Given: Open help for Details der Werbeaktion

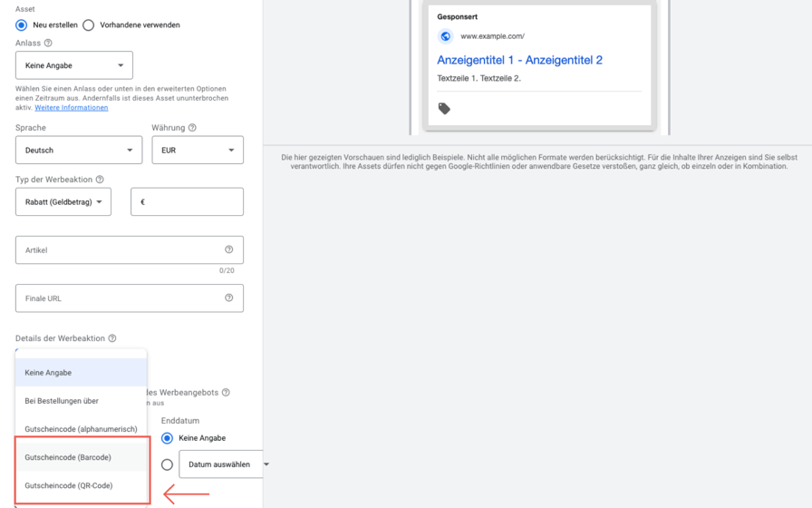Looking at the screenshot, I should point(112,338).
